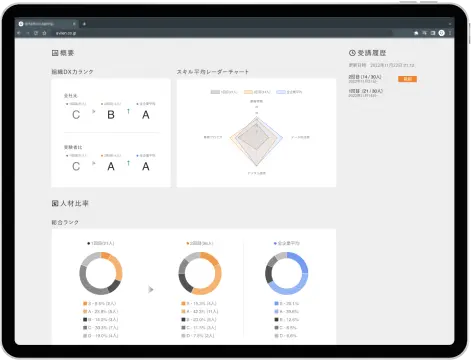Screen dimensions: 471x360
Task: Click the orange button beside 2回目 (14/30人)
Action: pos(407,79)
